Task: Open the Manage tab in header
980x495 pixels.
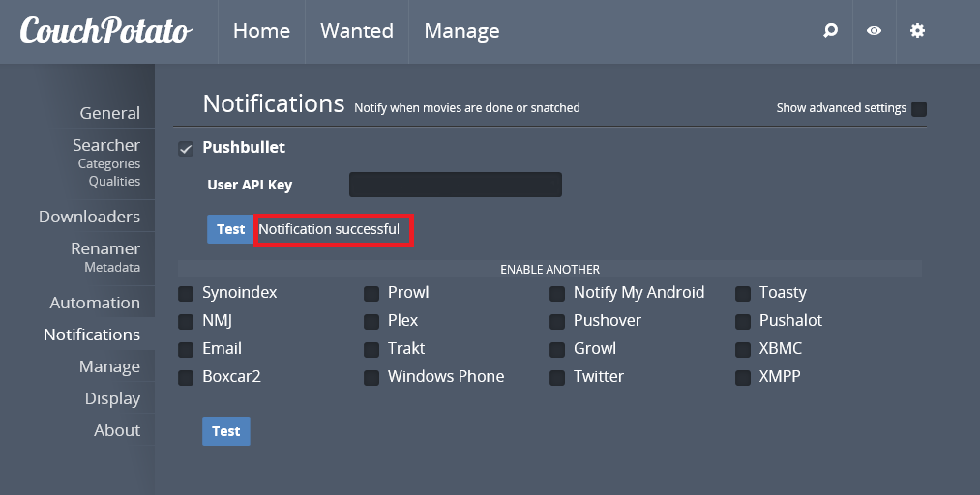Action: [x=461, y=31]
